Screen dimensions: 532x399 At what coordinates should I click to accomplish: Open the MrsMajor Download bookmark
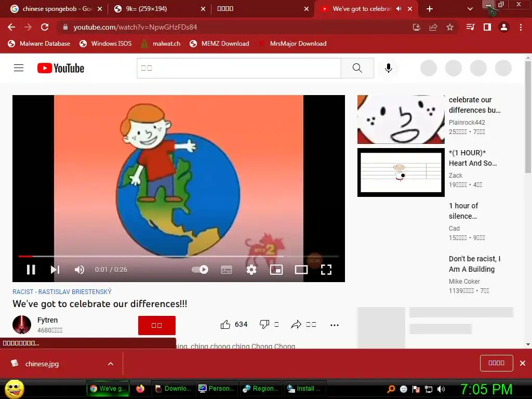[292, 44]
